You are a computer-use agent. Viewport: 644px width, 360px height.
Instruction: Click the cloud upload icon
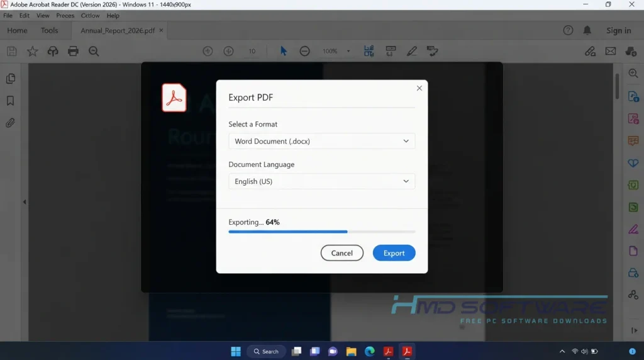tap(53, 51)
